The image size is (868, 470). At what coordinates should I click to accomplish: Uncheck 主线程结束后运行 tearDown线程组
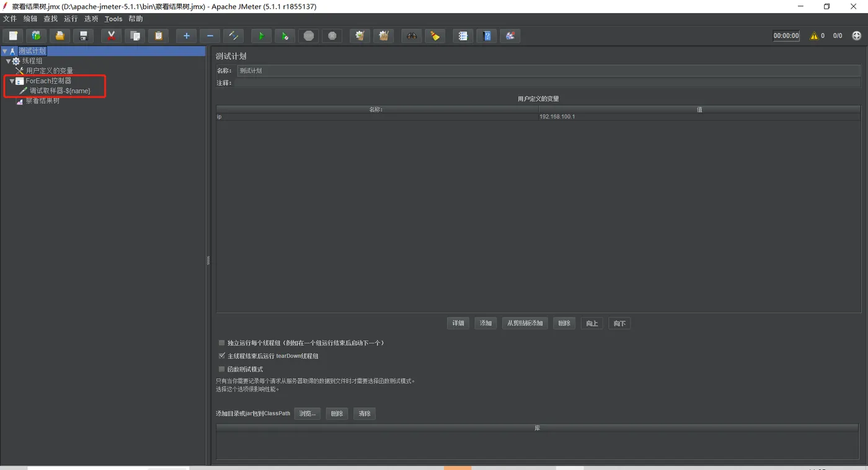[222, 356]
